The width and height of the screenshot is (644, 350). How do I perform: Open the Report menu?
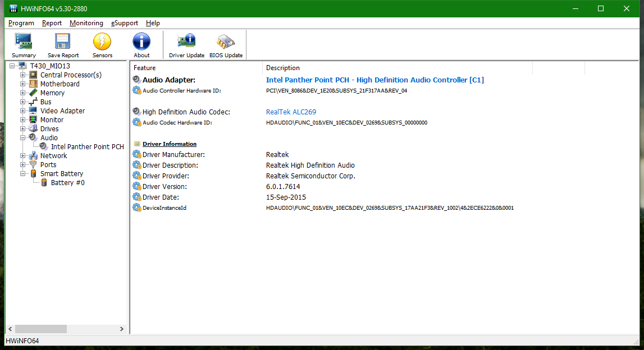pyautogui.click(x=52, y=23)
